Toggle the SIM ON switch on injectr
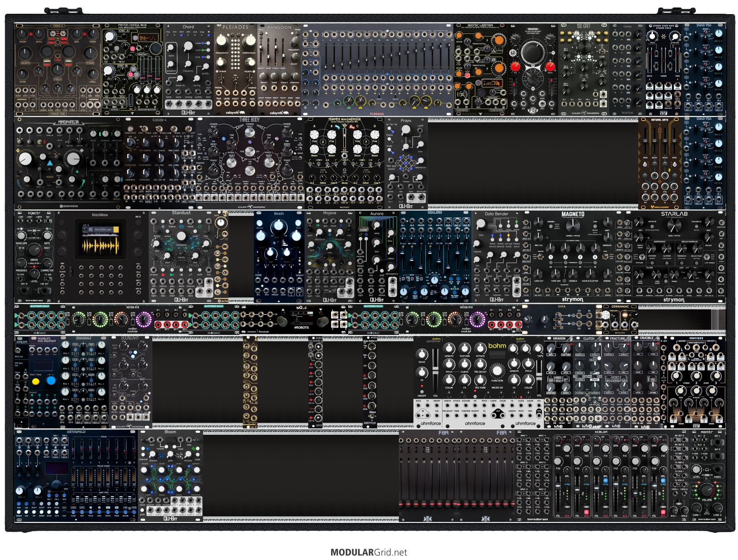The image size is (738, 560). pos(22,252)
